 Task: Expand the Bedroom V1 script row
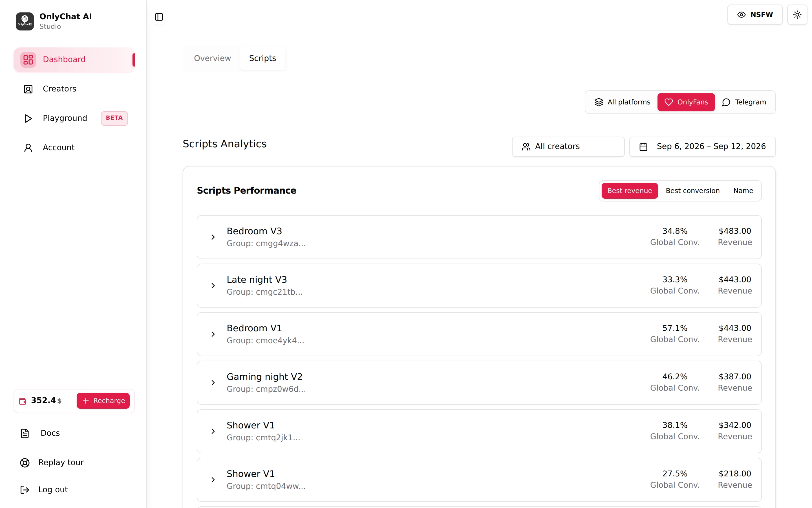click(x=479, y=334)
